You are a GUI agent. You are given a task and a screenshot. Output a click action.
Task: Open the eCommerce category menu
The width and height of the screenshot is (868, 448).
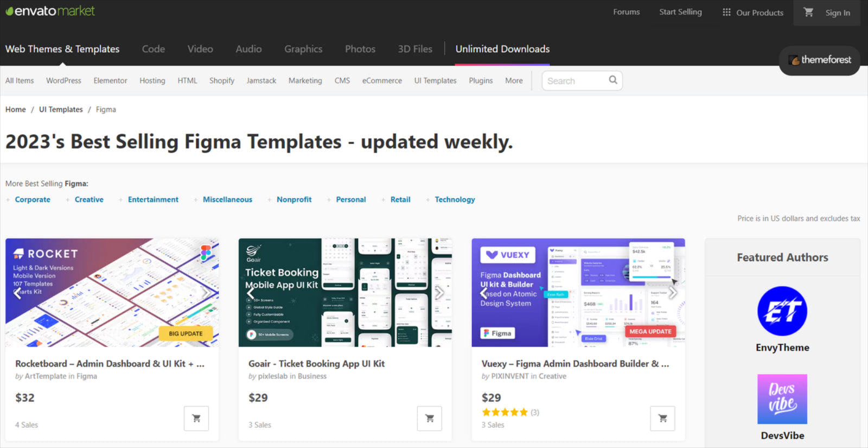382,80
